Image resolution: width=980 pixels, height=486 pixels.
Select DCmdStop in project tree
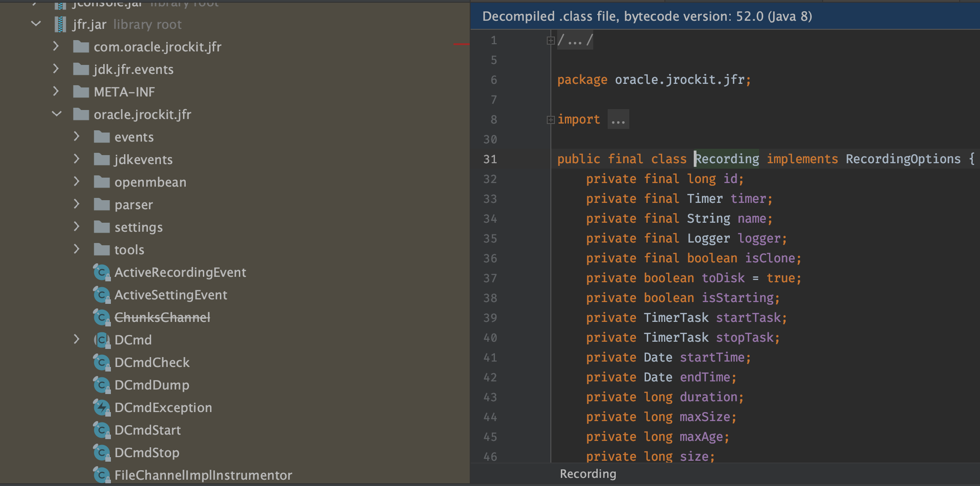click(147, 453)
